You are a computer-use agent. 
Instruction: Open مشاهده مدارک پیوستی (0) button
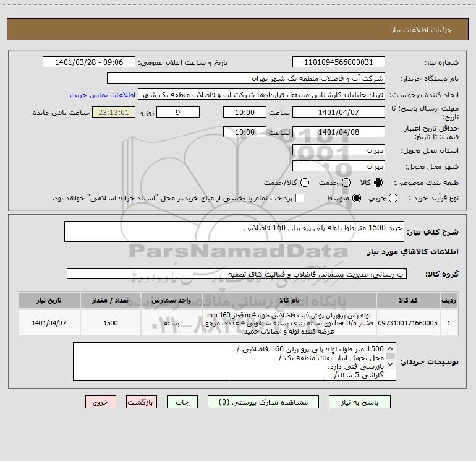click(263, 402)
